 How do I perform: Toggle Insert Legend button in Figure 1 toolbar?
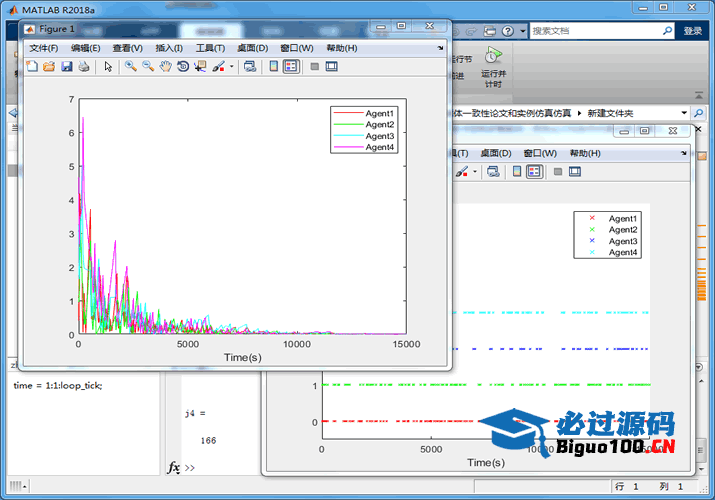tap(291, 67)
